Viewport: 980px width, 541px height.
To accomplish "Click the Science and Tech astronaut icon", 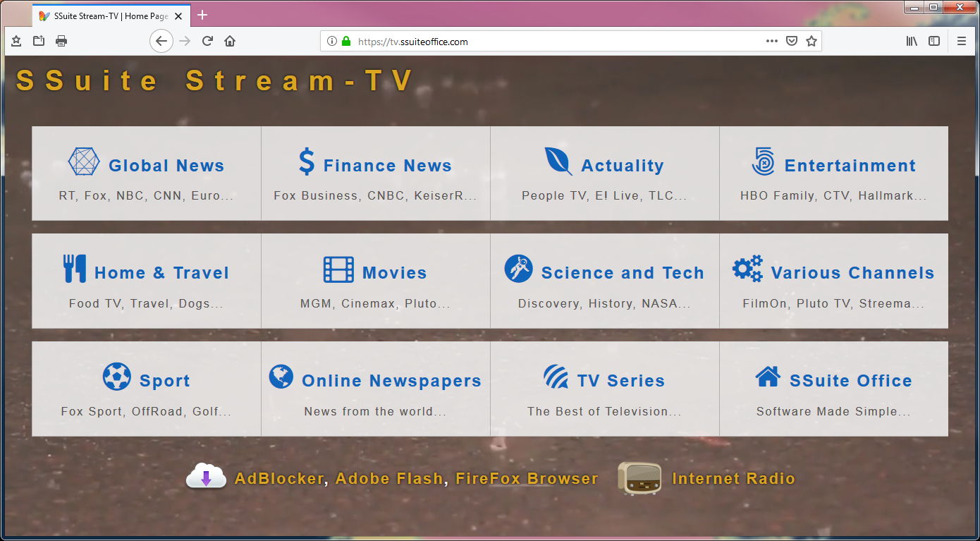I will coord(519,269).
